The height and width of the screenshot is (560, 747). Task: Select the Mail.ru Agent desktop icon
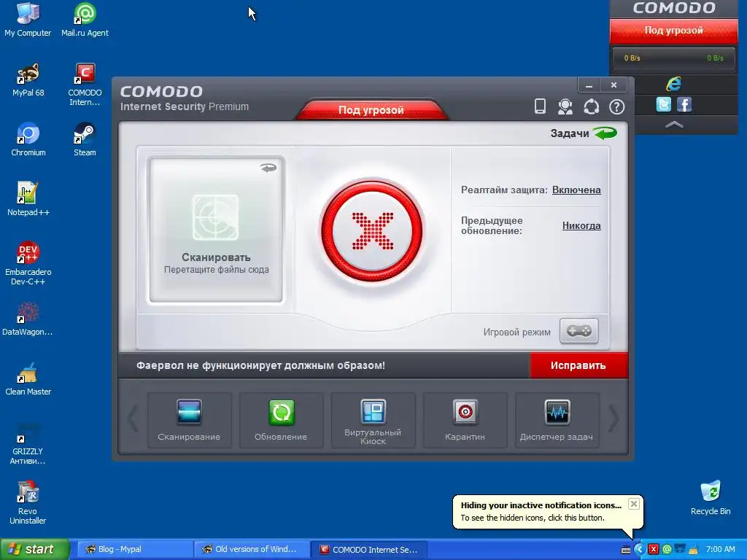[x=85, y=20]
